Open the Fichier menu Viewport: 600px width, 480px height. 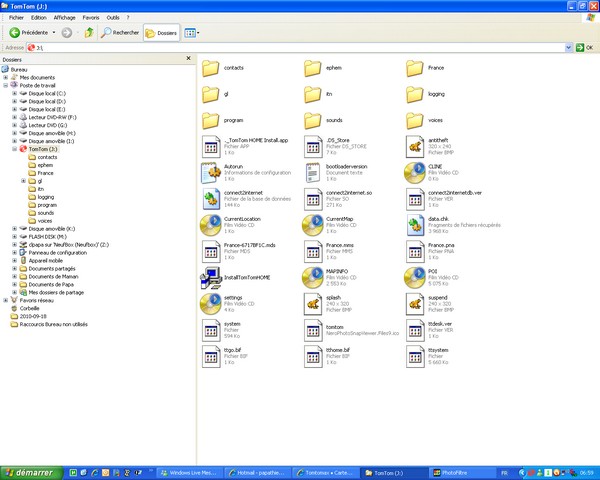pyautogui.click(x=16, y=18)
